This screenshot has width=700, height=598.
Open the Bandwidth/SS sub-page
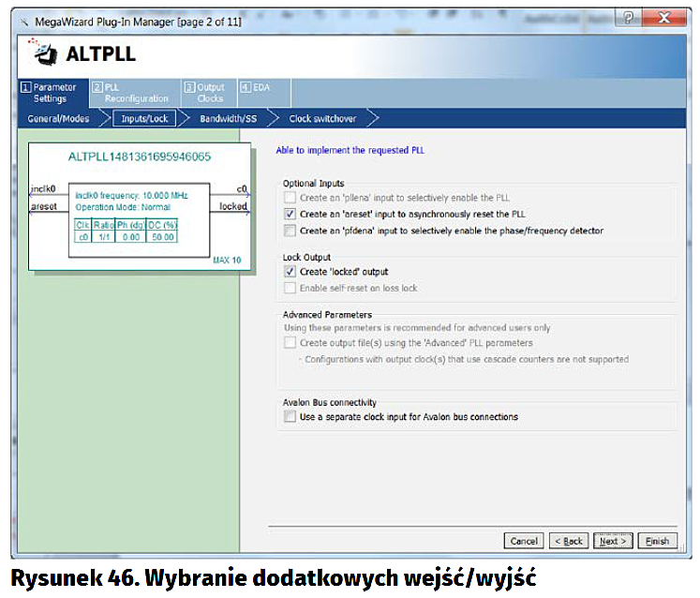pos(228,119)
